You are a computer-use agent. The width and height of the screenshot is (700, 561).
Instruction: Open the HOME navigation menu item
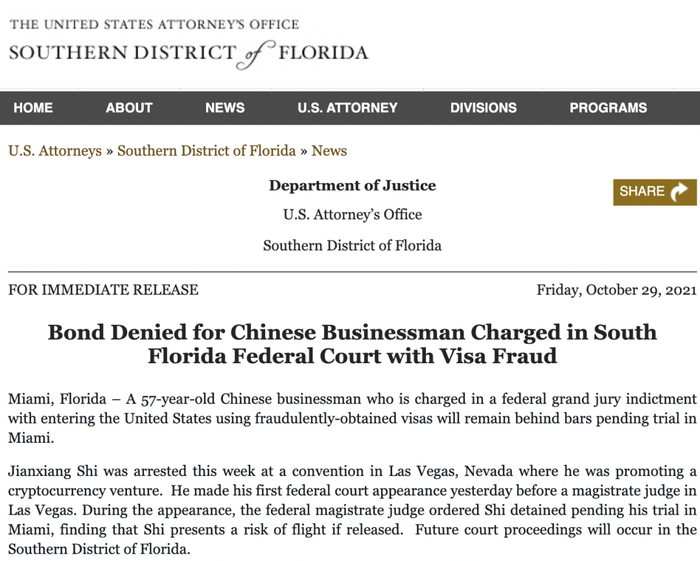(x=33, y=108)
